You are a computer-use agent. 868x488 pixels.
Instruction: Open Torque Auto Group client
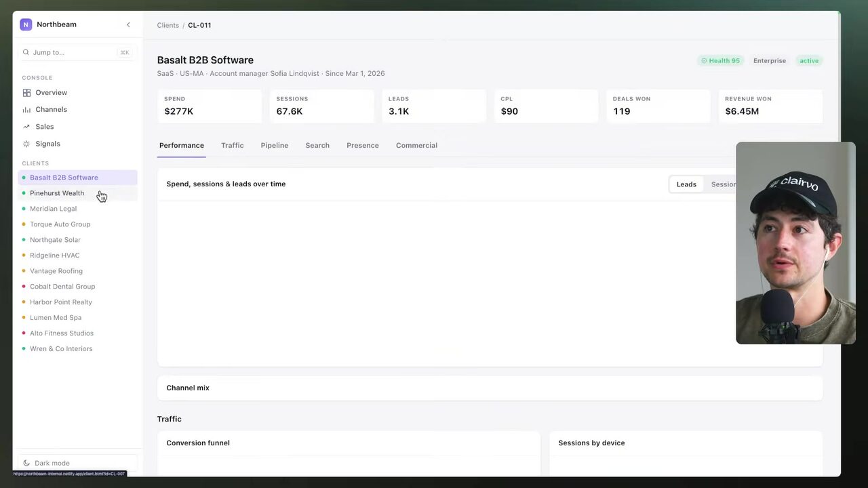click(77, 224)
